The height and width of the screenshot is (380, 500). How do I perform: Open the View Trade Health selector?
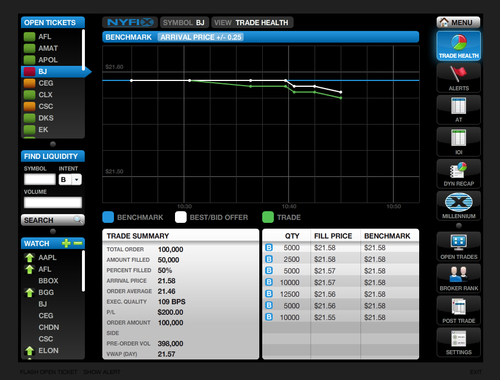point(252,22)
